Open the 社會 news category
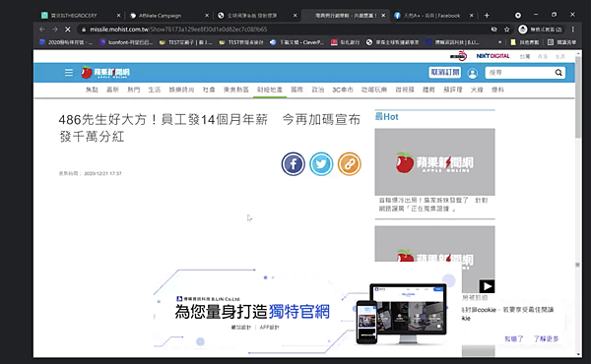 coord(209,90)
